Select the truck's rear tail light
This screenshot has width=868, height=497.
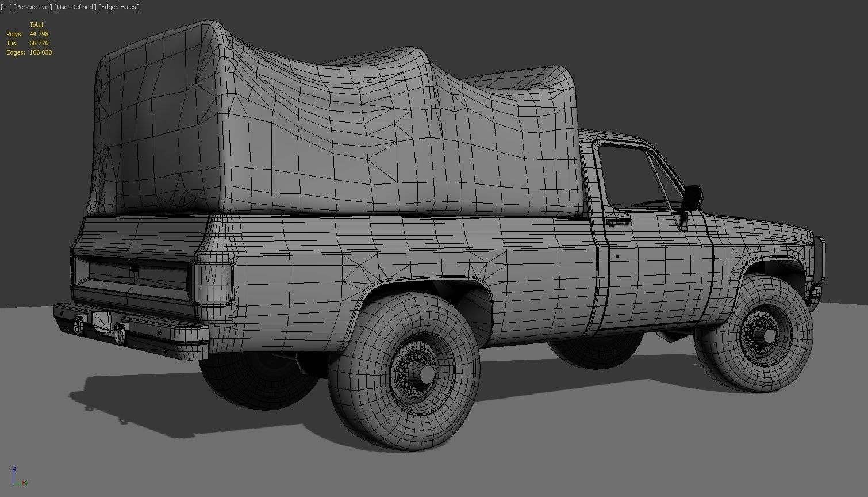point(213,283)
